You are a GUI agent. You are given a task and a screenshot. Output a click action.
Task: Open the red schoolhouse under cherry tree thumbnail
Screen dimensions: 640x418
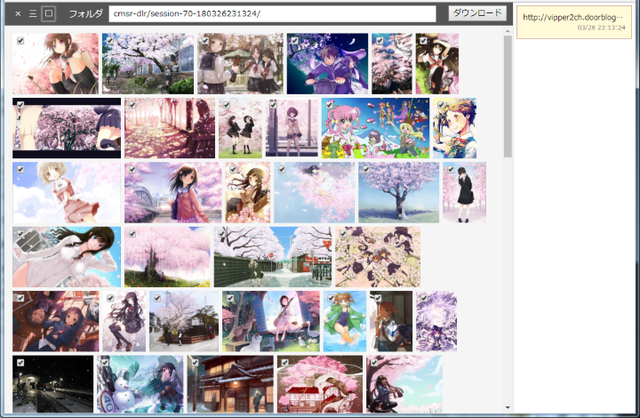point(320,384)
